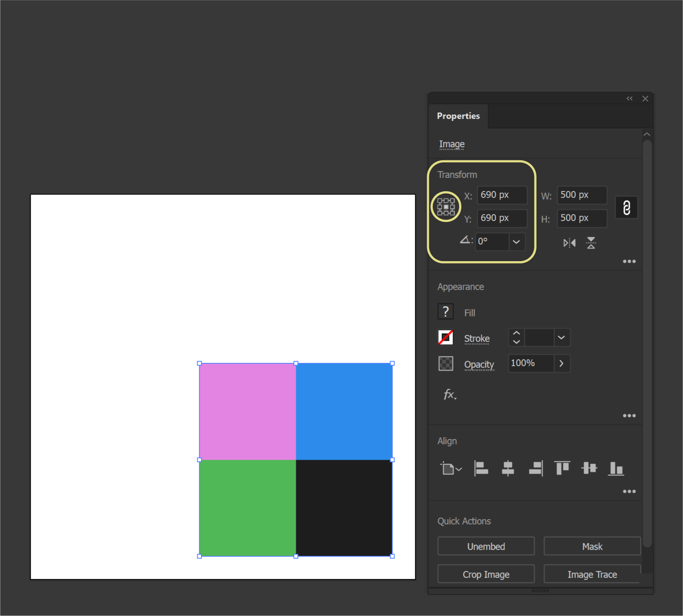Screen dimensions: 683x616
Task: Open more Transform options
Action: coord(629,262)
